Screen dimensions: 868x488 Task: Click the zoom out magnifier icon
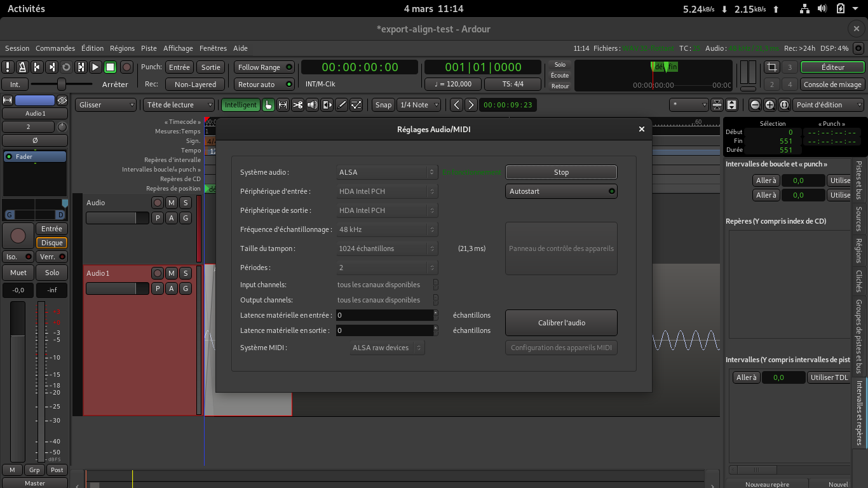pyautogui.click(x=755, y=105)
